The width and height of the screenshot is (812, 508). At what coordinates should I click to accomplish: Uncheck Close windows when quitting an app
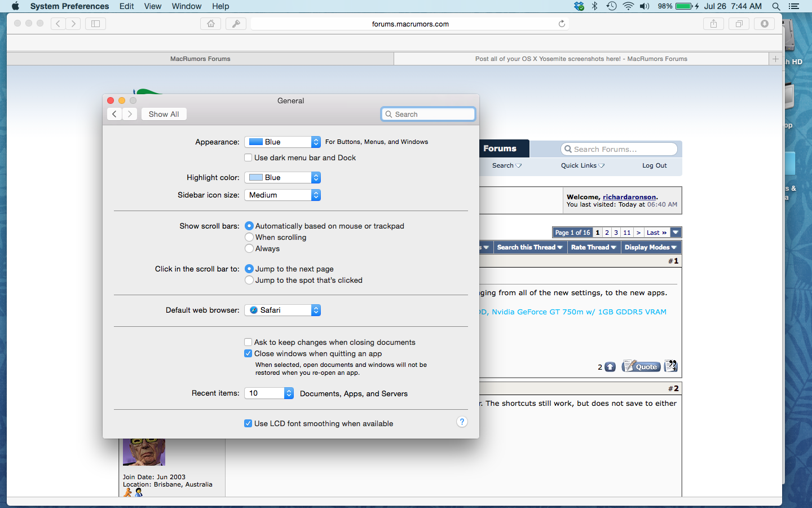pyautogui.click(x=248, y=353)
